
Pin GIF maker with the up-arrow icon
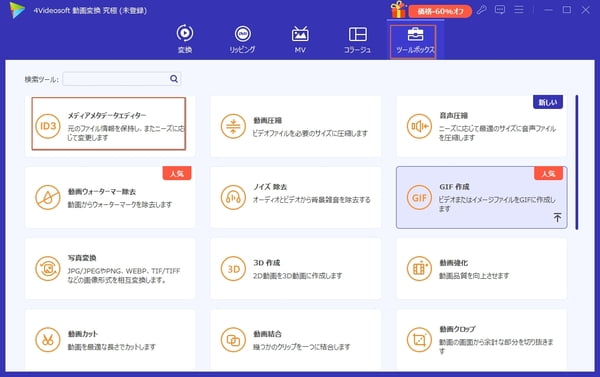coord(557,217)
